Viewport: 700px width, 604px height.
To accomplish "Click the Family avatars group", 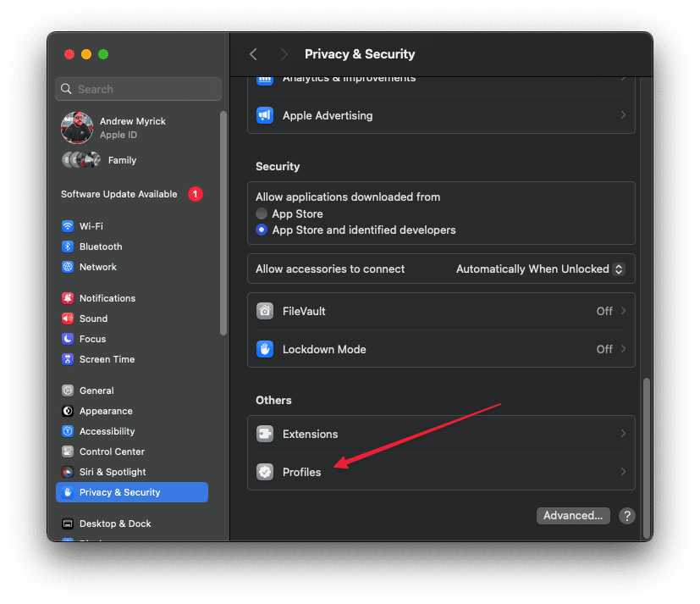I will (80, 159).
